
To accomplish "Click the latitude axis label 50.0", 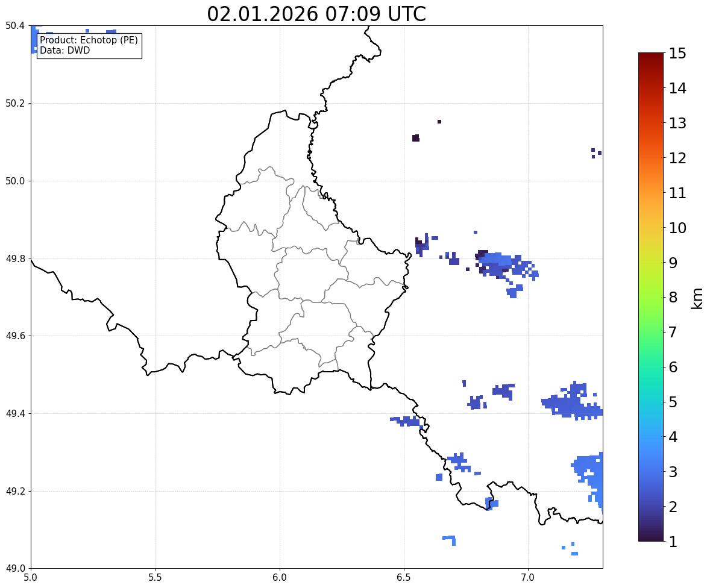I will point(15,181).
